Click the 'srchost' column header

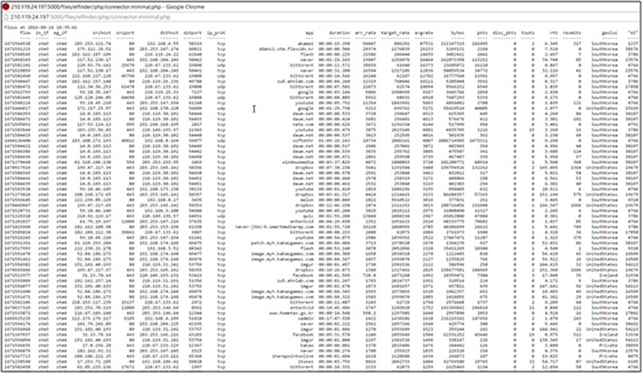click(102, 33)
